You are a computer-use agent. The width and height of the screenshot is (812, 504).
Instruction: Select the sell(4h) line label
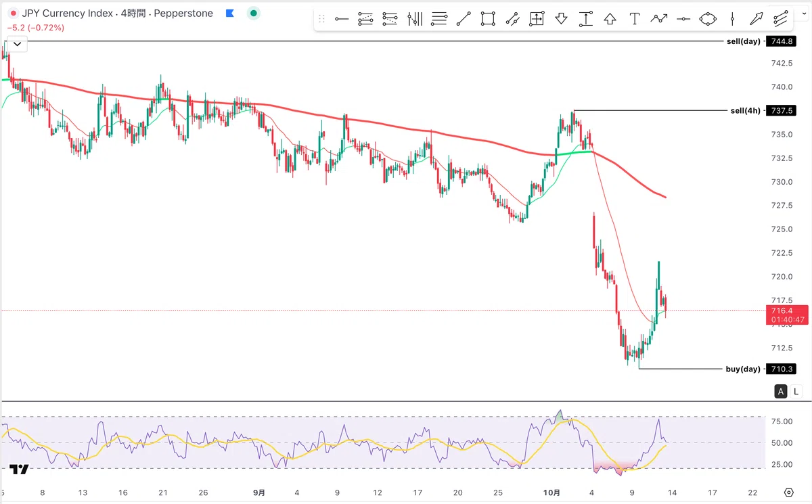point(746,111)
